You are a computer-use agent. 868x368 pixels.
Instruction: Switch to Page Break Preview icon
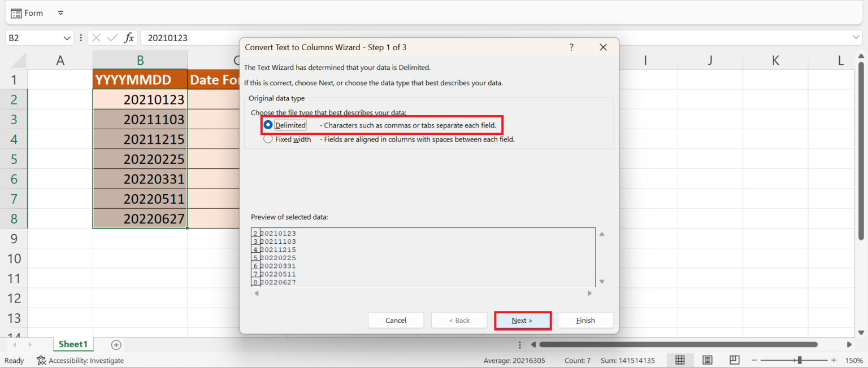click(734, 360)
